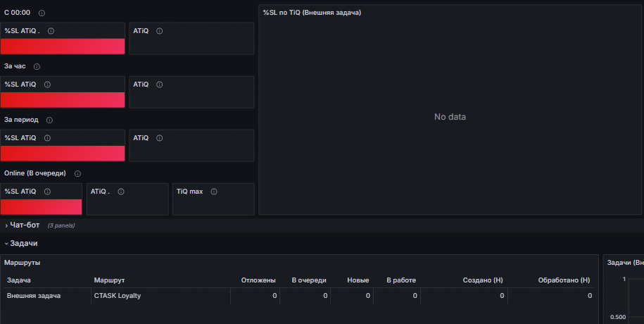This screenshot has width=644, height=324.
Task: Click info icon on Online row 'ATiQ .' panel
Action: (122, 192)
